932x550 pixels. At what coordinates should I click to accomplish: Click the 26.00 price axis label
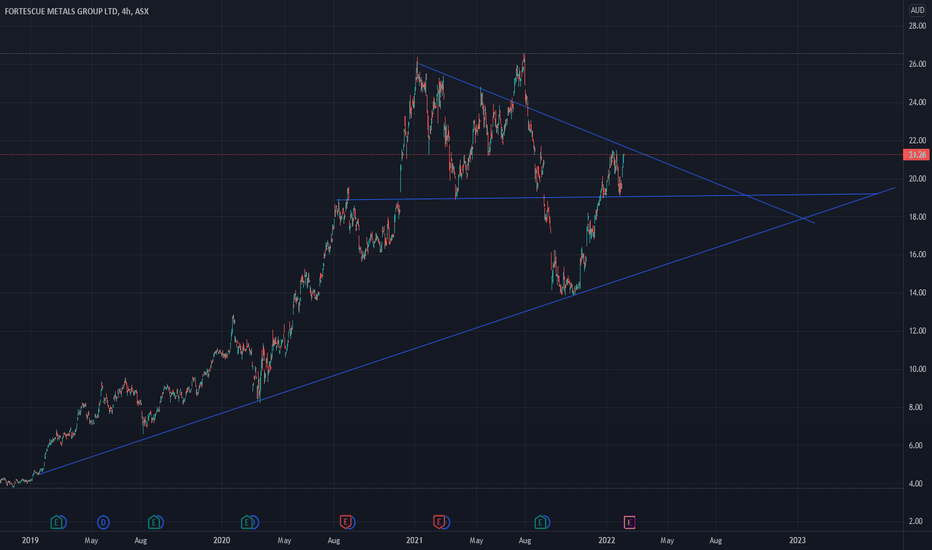tap(917, 64)
